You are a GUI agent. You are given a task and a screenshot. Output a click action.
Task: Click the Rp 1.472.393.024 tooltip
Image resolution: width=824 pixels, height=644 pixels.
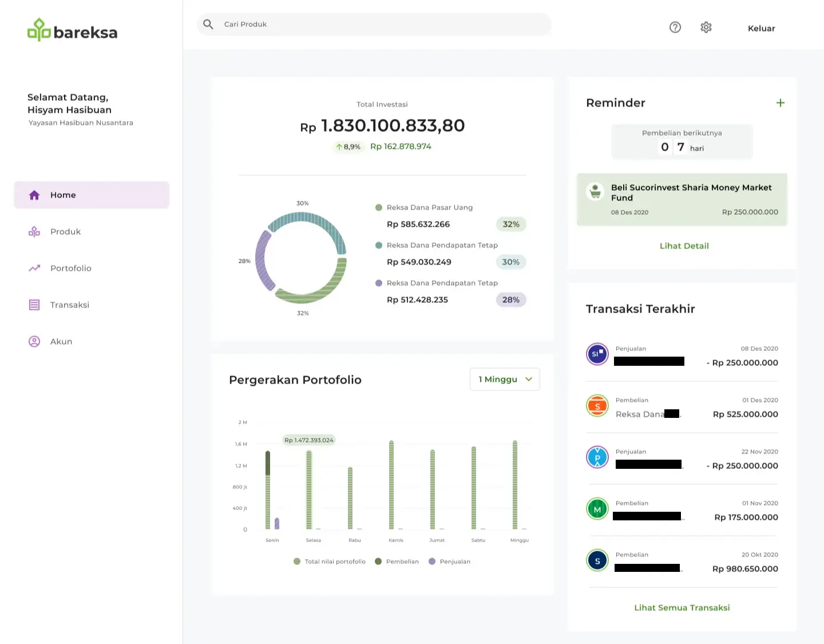tap(309, 440)
